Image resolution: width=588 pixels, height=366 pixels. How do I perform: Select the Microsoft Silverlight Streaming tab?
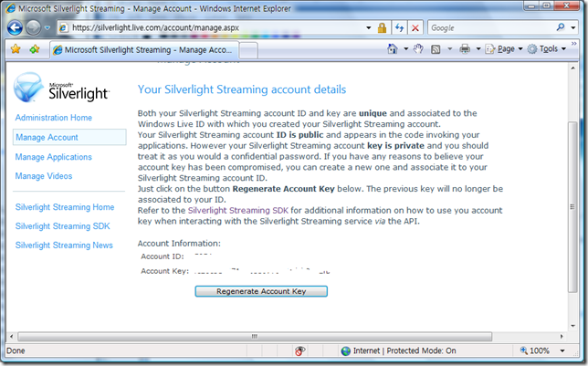(x=143, y=50)
